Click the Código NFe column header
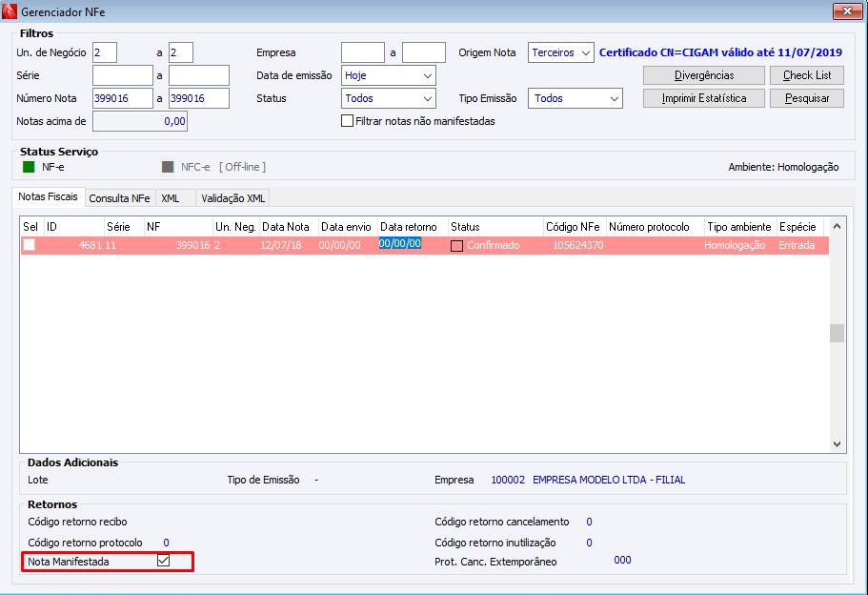868x595 pixels. [x=575, y=227]
